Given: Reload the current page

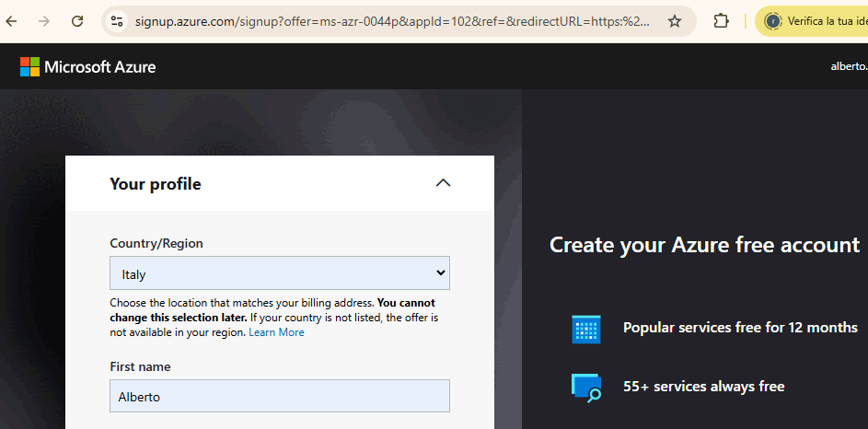Looking at the screenshot, I should click(x=77, y=21).
